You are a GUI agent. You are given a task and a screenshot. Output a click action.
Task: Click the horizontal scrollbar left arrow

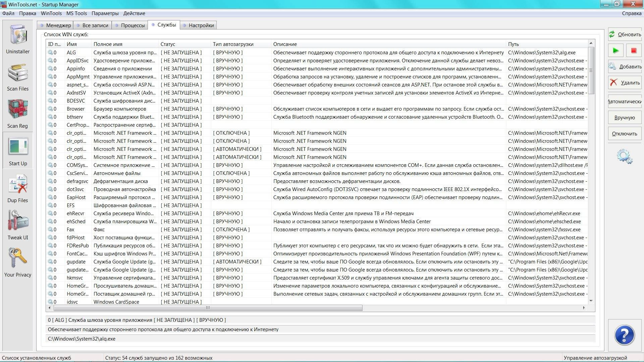click(50, 308)
